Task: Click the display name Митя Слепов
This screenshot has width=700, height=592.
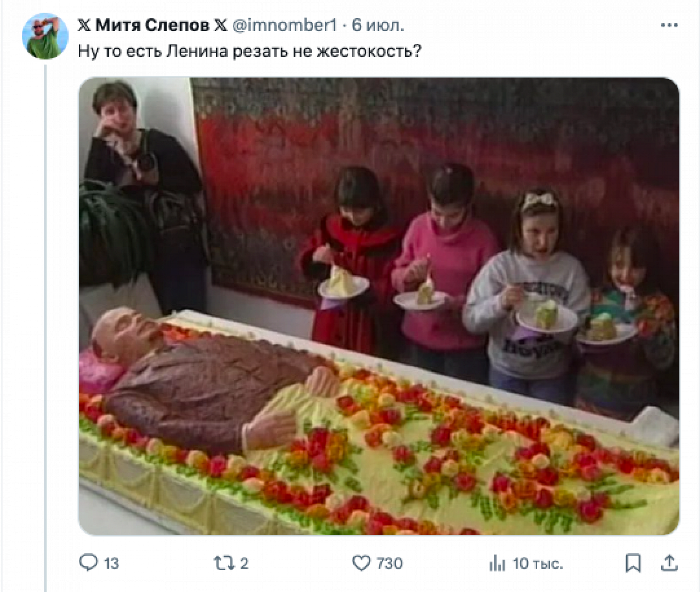Action: pos(152,25)
